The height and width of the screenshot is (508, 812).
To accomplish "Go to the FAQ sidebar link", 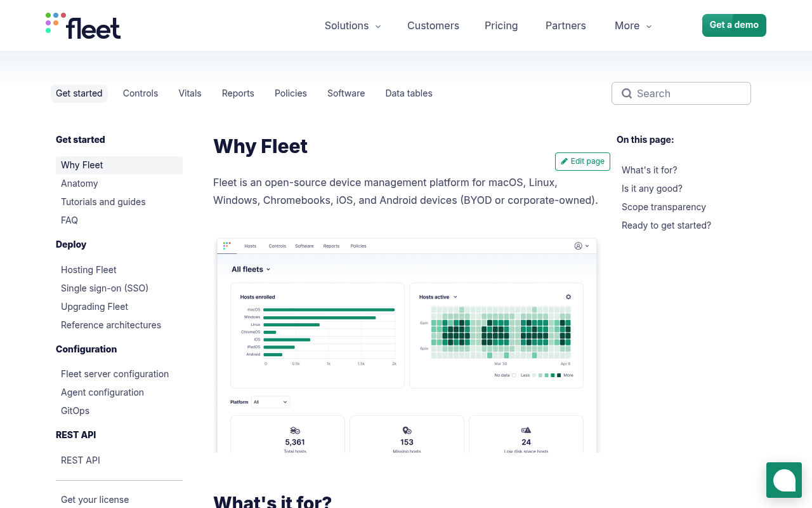I will 69,220.
